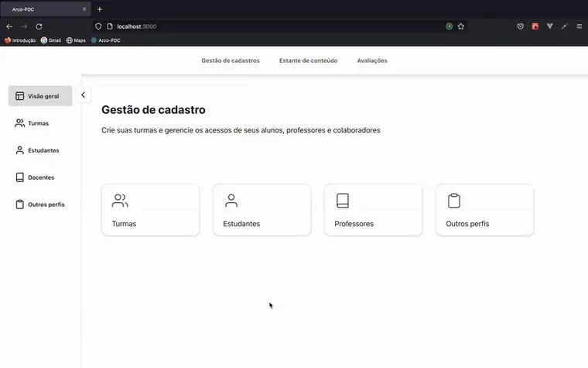The width and height of the screenshot is (588, 368).
Task: Click the person icon on Estudantes card
Action: pyautogui.click(x=231, y=201)
